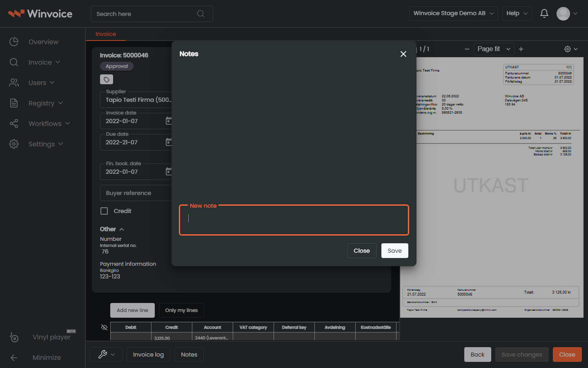The image size is (588, 368).
Task: Open the Overview sidebar icon
Action: 14,42
